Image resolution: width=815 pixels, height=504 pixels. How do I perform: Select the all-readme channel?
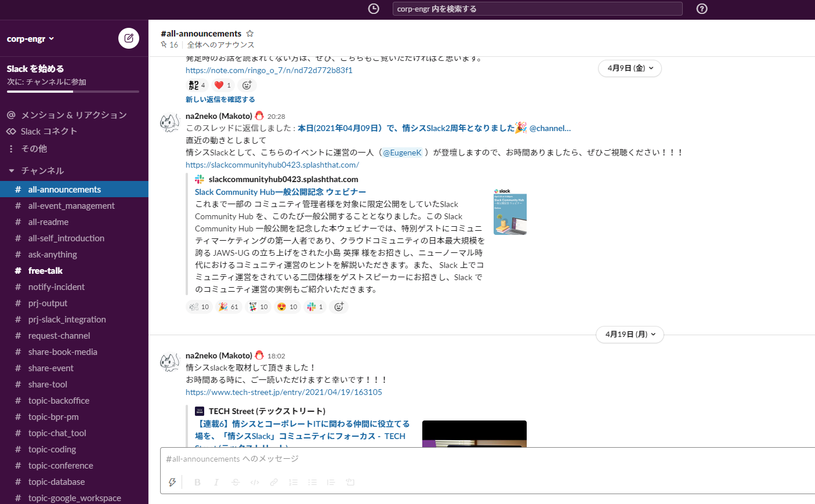[x=74, y=222]
